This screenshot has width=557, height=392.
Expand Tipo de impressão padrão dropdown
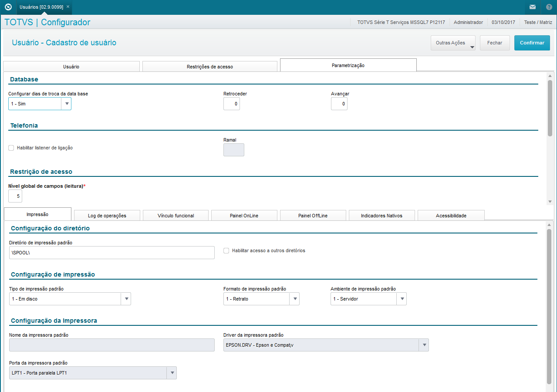coord(126,299)
